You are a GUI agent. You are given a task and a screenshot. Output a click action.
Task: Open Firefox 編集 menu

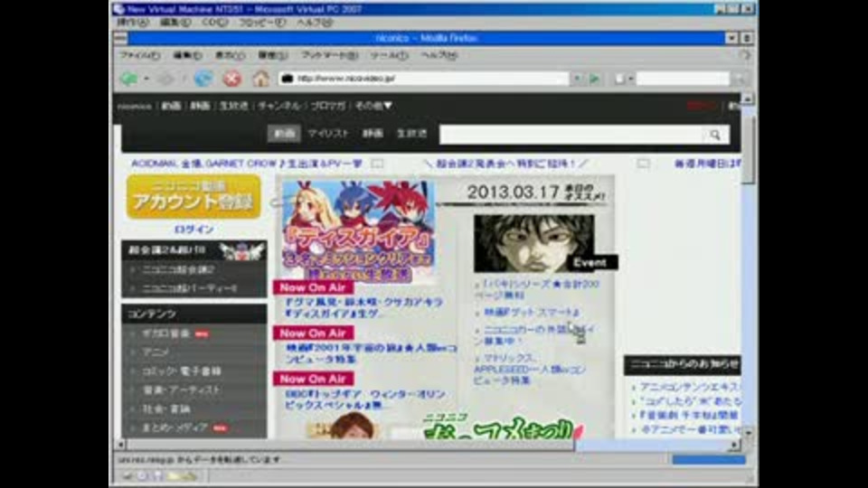click(187, 55)
